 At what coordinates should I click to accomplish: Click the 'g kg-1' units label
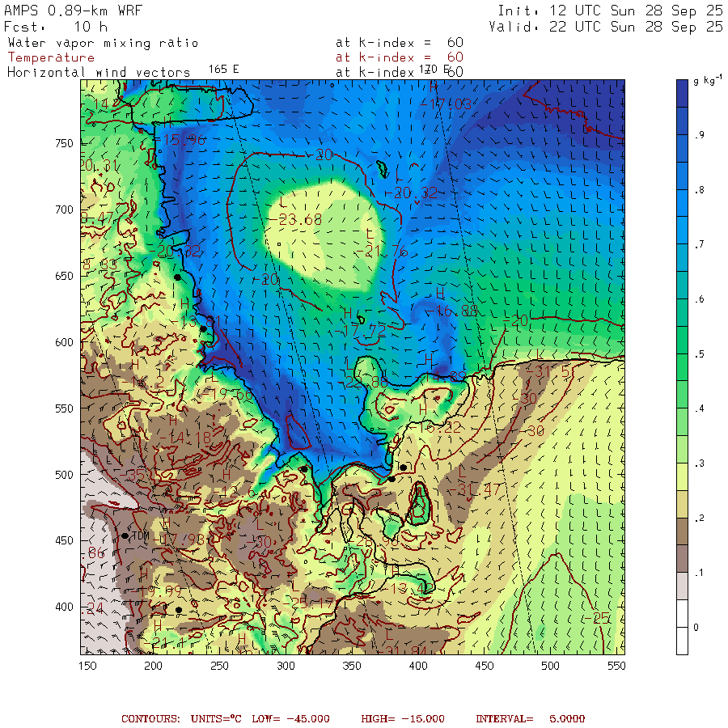coord(708,80)
